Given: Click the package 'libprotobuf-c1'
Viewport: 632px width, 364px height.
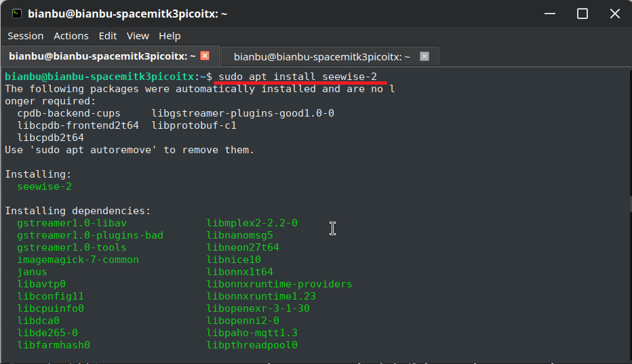Looking at the screenshot, I should (x=194, y=125).
